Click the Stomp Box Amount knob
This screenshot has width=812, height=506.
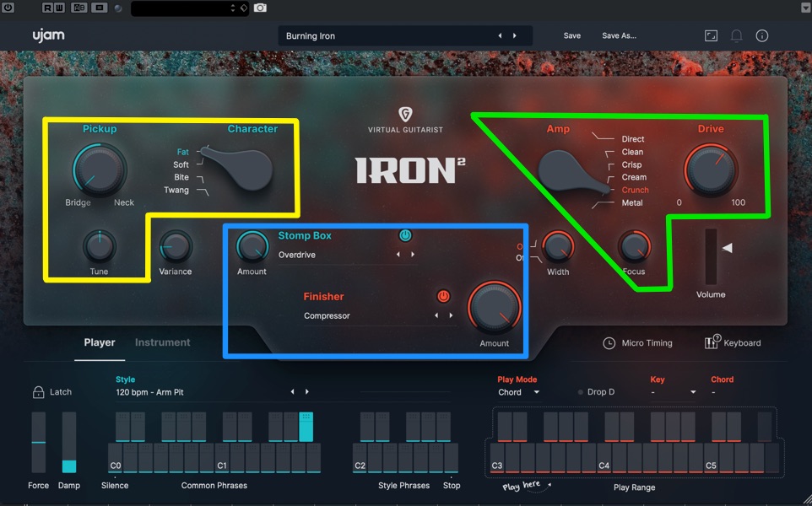point(252,247)
